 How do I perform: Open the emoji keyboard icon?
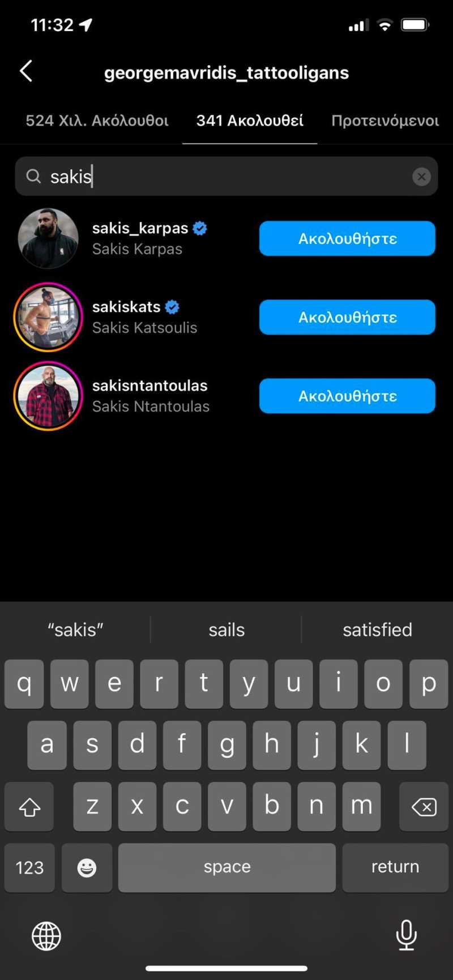(87, 867)
